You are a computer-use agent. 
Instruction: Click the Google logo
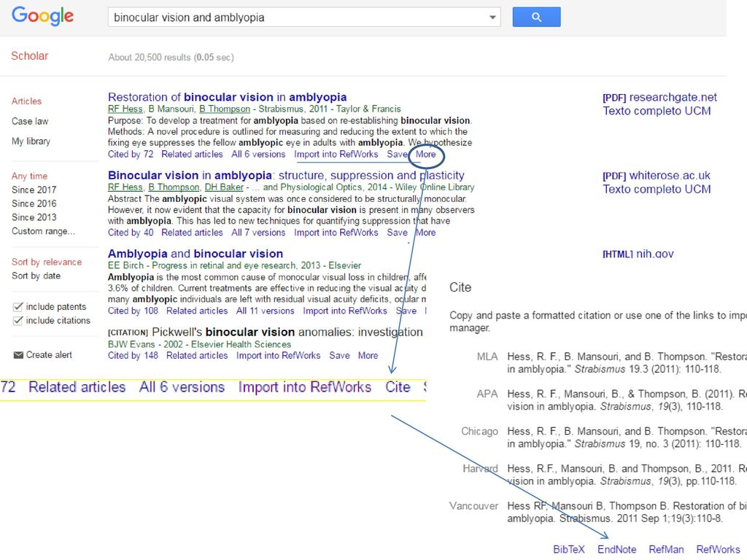click(x=42, y=16)
